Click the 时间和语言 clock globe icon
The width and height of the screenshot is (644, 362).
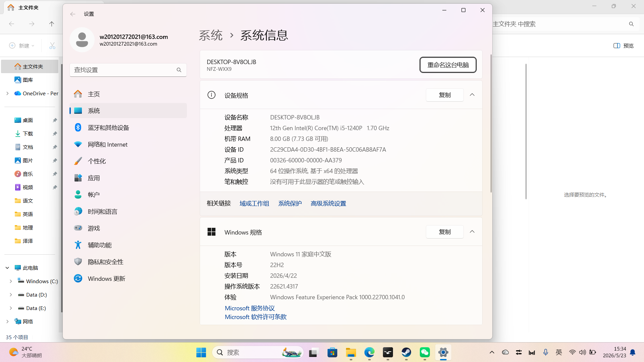(78, 211)
